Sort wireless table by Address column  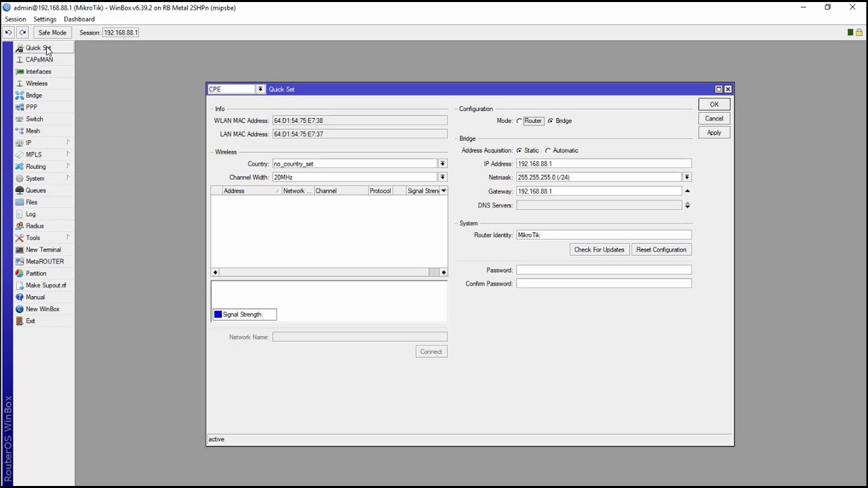(x=250, y=191)
